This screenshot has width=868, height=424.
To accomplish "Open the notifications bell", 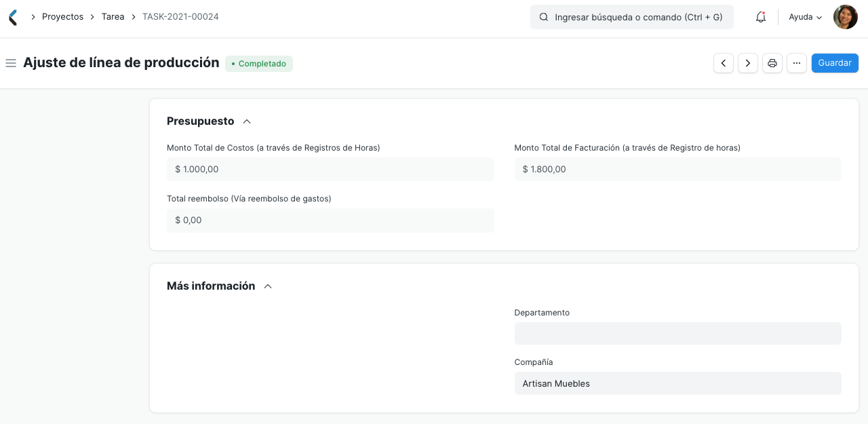I will (761, 17).
